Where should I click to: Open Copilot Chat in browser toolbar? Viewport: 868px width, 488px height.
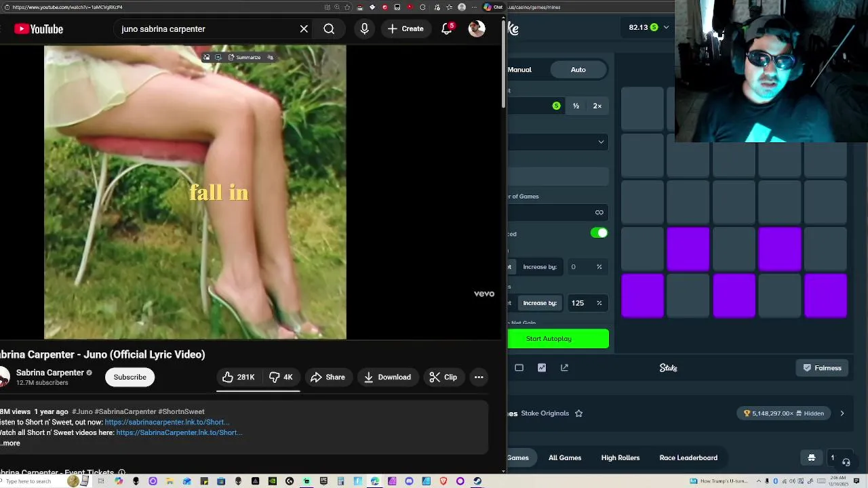pos(493,7)
